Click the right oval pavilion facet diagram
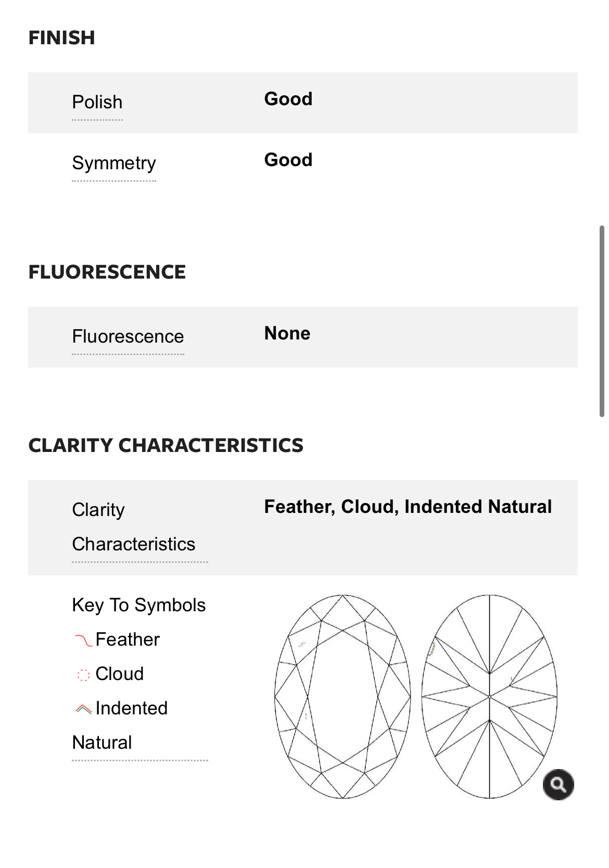This screenshot has width=609, height=868. tap(489, 696)
